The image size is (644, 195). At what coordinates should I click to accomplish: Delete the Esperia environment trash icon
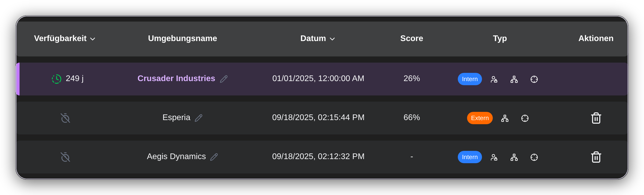596,118
